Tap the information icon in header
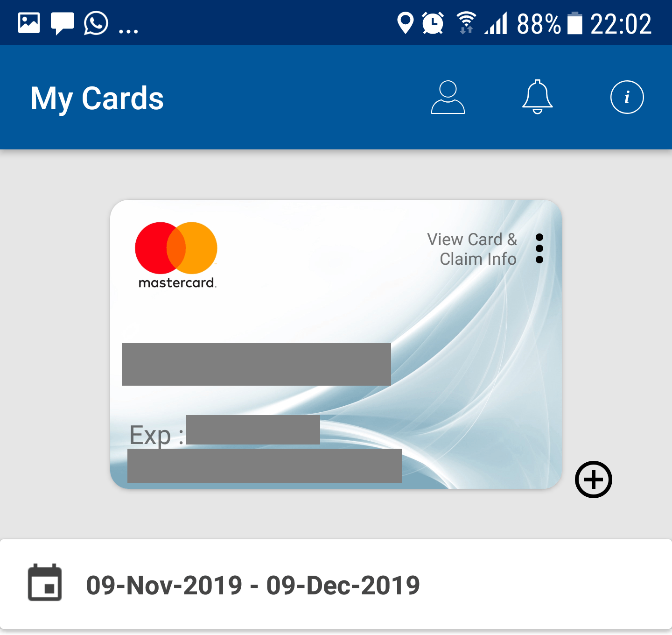The width and height of the screenshot is (672, 635). point(627,97)
